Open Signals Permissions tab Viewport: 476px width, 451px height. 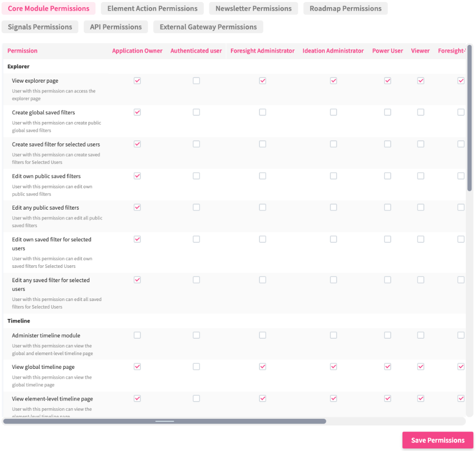40,27
